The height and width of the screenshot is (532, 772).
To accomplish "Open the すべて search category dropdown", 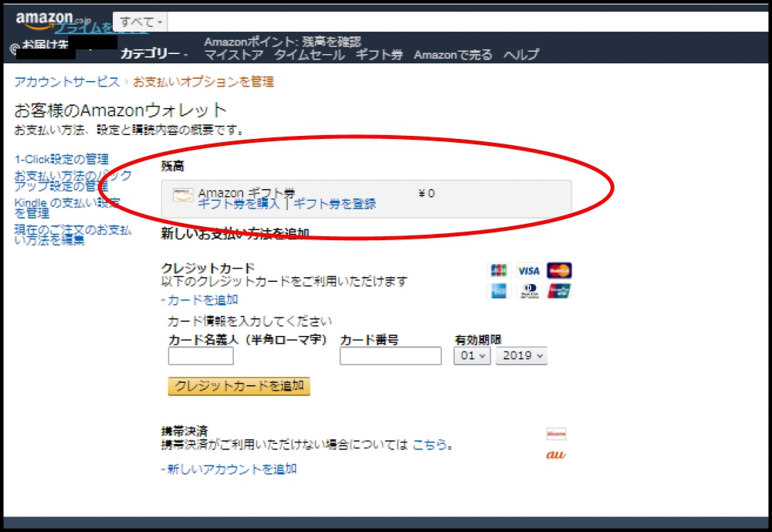I will coord(141,22).
